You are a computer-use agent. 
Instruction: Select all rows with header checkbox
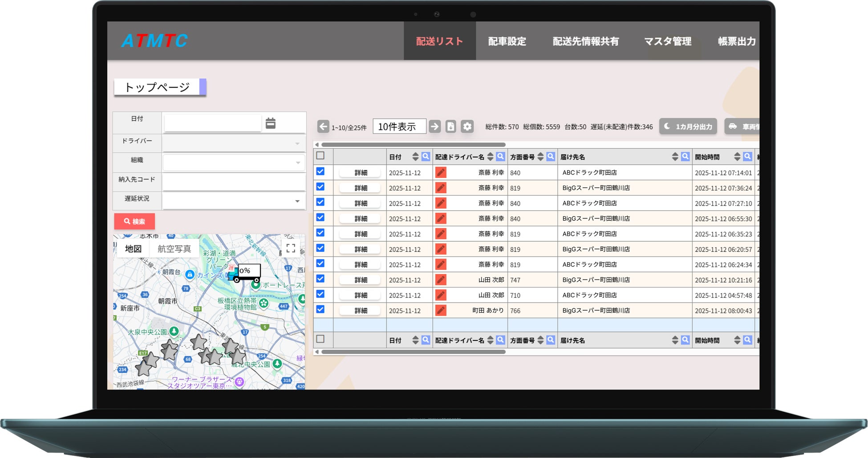tap(320, 156)
